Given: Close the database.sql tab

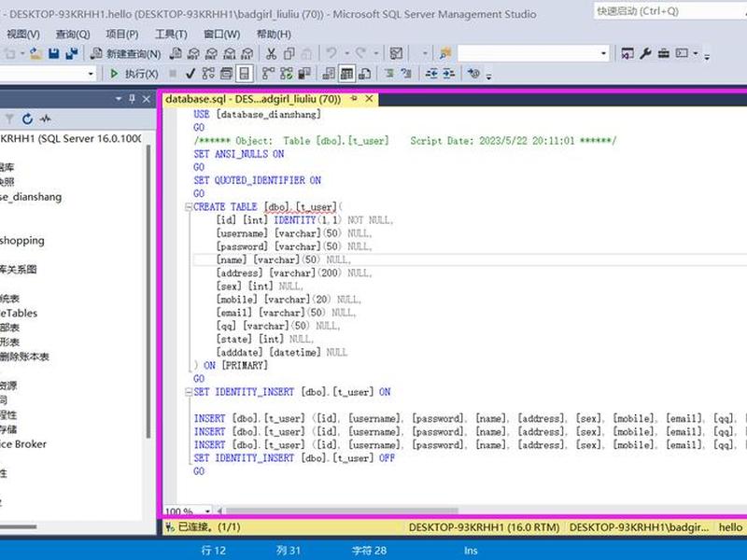Looking at the screenshot, I should (369, 99).
